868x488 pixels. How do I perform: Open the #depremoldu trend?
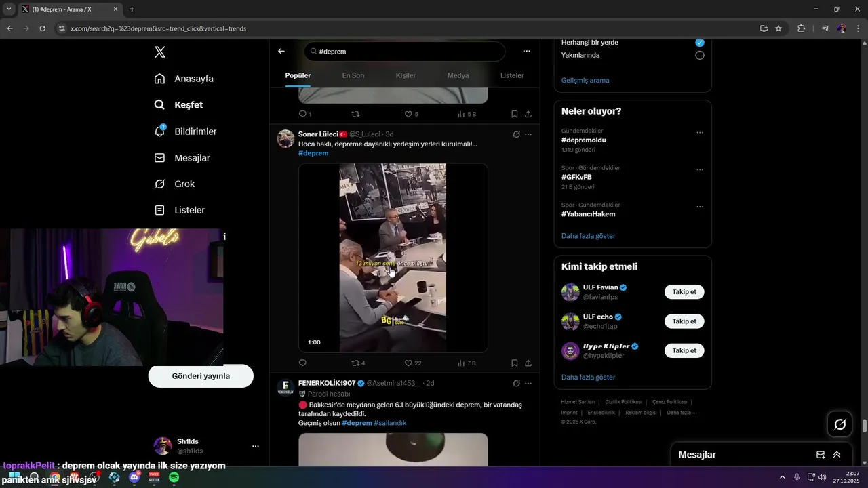584,140
